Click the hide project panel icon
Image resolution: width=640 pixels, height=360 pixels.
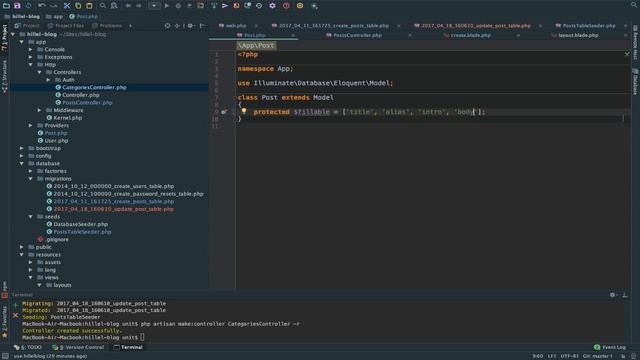(202, 25)
